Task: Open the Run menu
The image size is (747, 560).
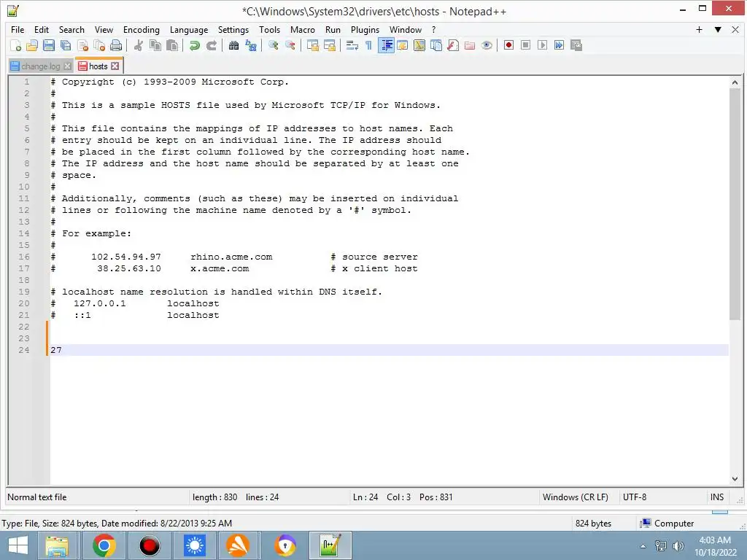Action: (333, 29)
